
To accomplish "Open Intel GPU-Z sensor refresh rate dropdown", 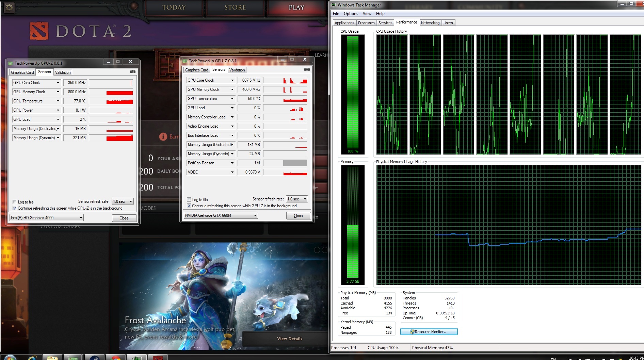I will 123,201.
